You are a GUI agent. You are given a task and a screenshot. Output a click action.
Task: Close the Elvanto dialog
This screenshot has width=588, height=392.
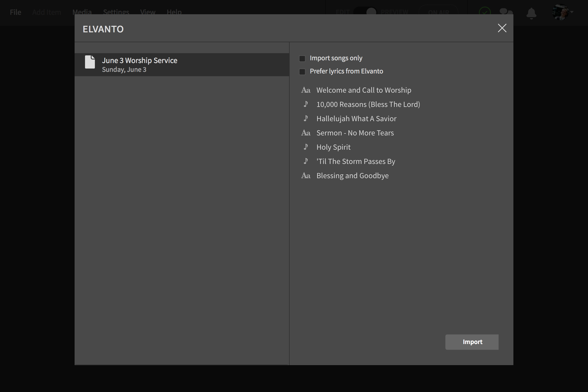[502, 28]
